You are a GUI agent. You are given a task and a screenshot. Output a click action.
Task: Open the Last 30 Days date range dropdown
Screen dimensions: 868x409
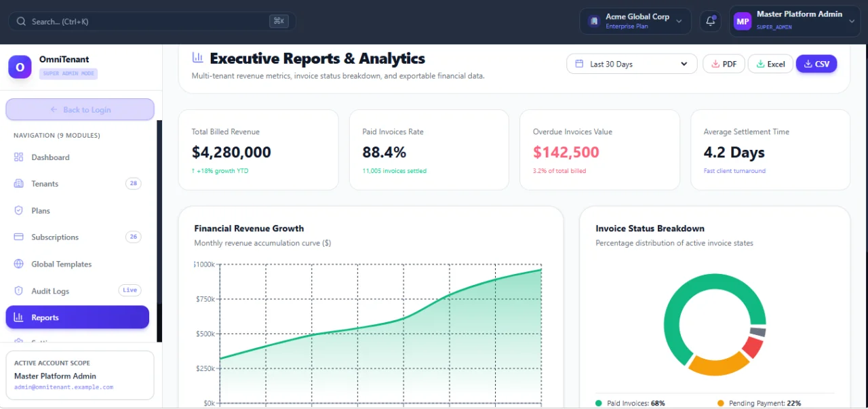click(x=632, y=64)
